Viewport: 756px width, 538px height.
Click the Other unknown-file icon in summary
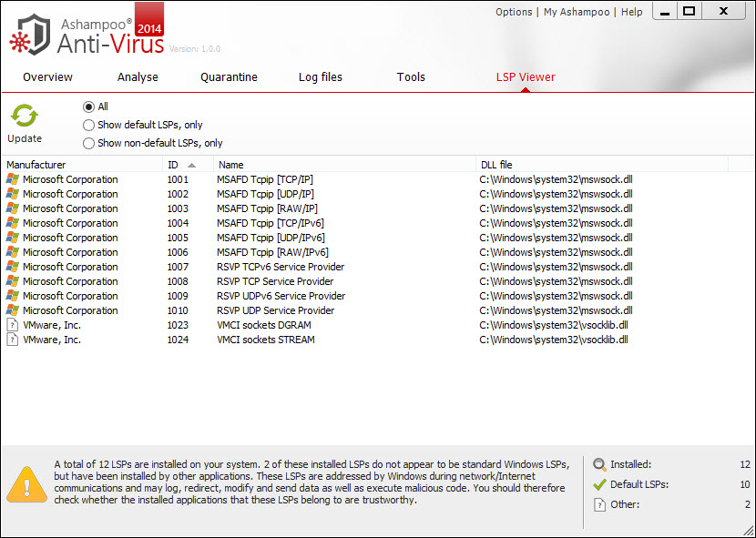pos(599,504)
